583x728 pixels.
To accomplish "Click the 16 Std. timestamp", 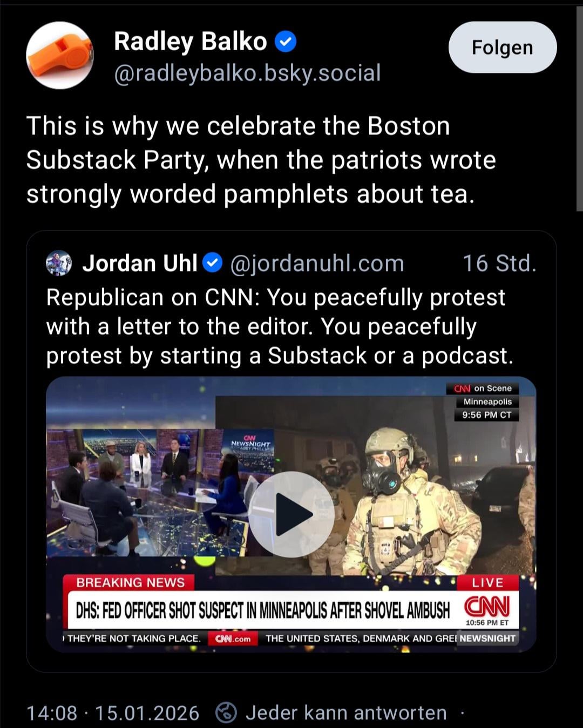I will tap(499, 263).
